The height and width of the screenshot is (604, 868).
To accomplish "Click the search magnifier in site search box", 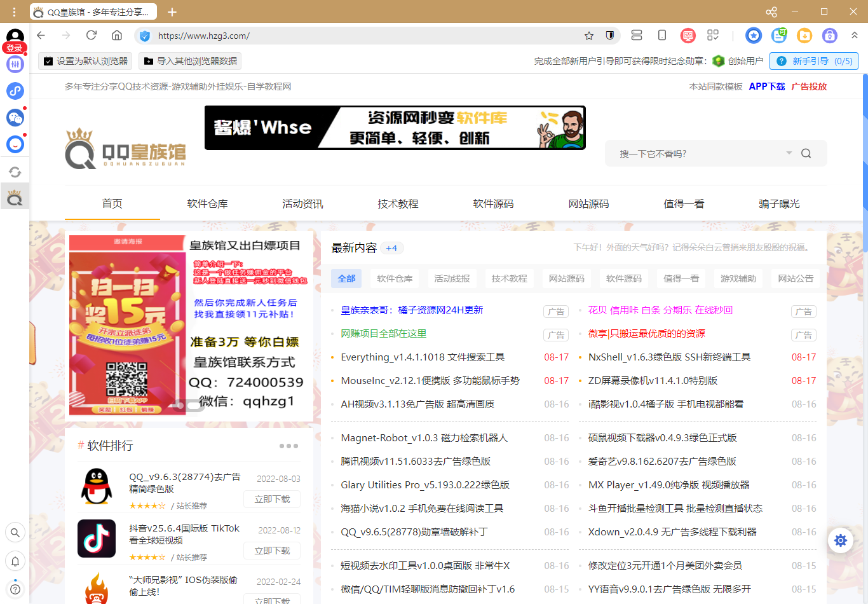I will point(806,153).
